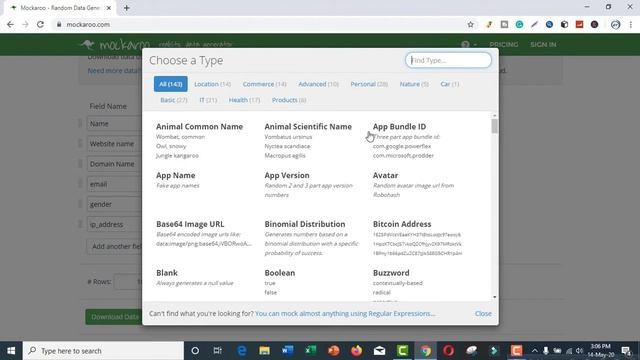Open the Chrome three-dot menu
Image resolution: width=640 pixels, height=360 pixels.
[631, 24]
